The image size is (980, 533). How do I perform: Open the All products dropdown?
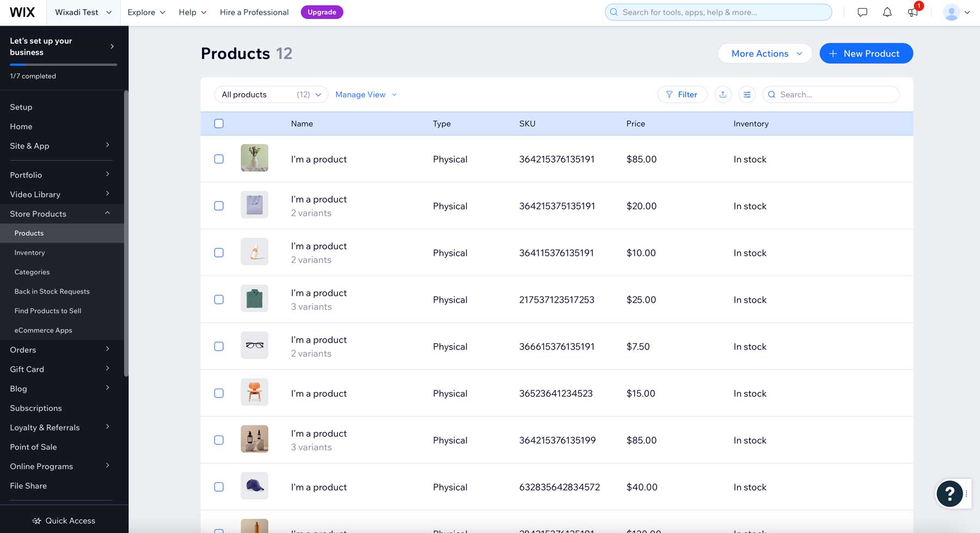click(271, 94)
